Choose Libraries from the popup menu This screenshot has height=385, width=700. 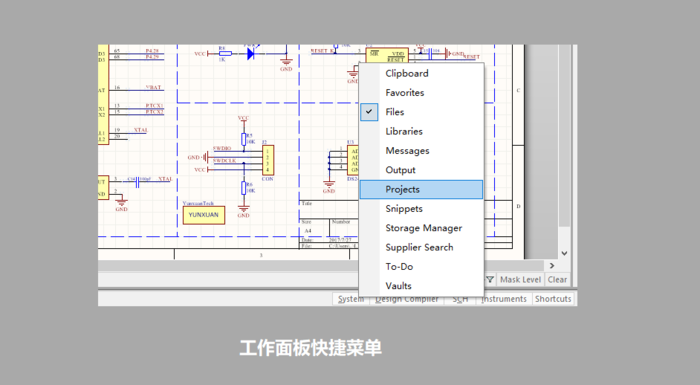point(421,131)
